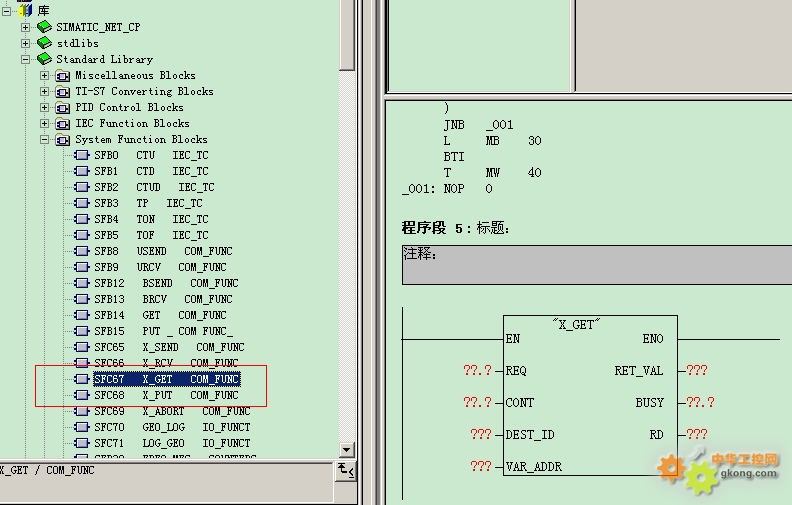Click the BTI statement line
The width and height of the screenshot is (792, 505).
pos(454,157)
